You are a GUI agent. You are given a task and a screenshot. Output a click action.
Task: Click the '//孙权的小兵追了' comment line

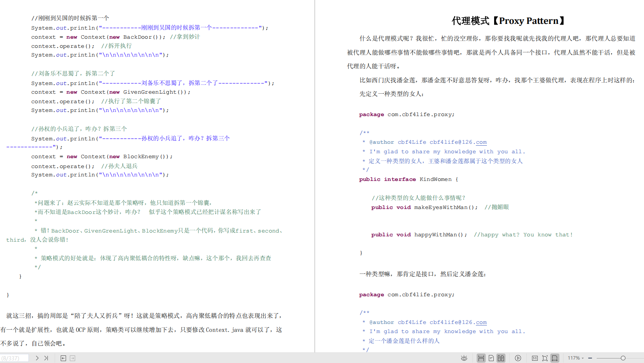tap(79, 129)
